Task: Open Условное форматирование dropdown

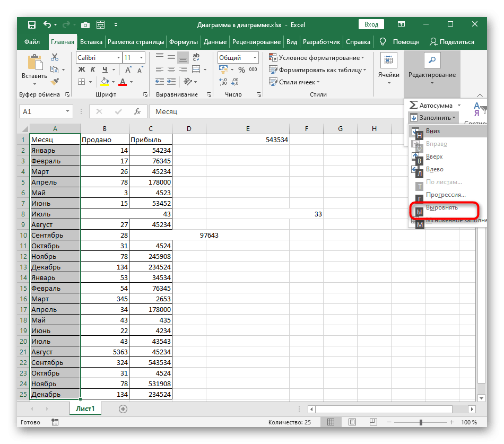Action: click(317, 58)
